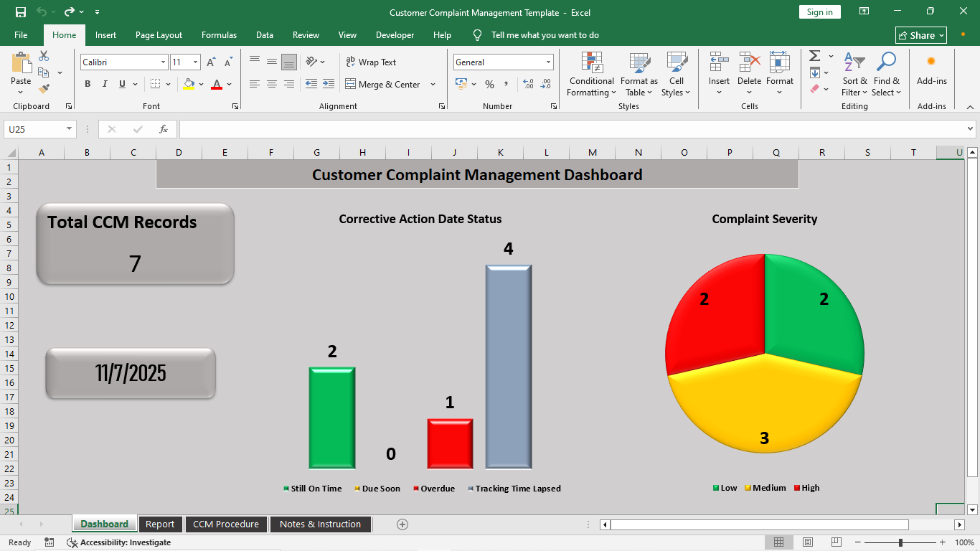Click Insert cells icon
Screen dimensions: 980x551
pyautogui.click(x=719, y=62)
